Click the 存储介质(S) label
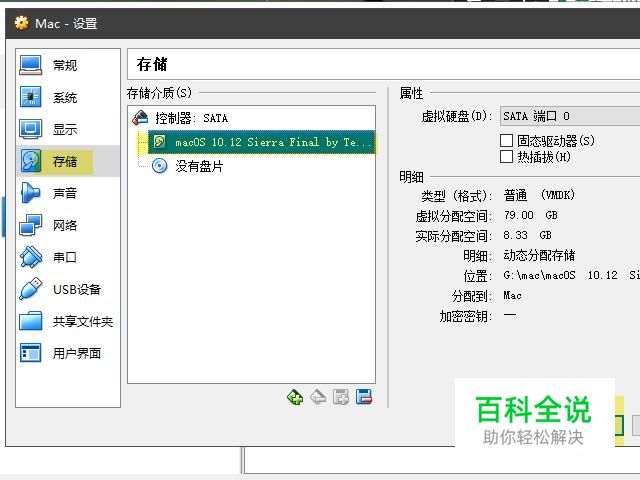The height and width of the screenshot is (480, 640). pyautogui.click(x=159, y=93)
